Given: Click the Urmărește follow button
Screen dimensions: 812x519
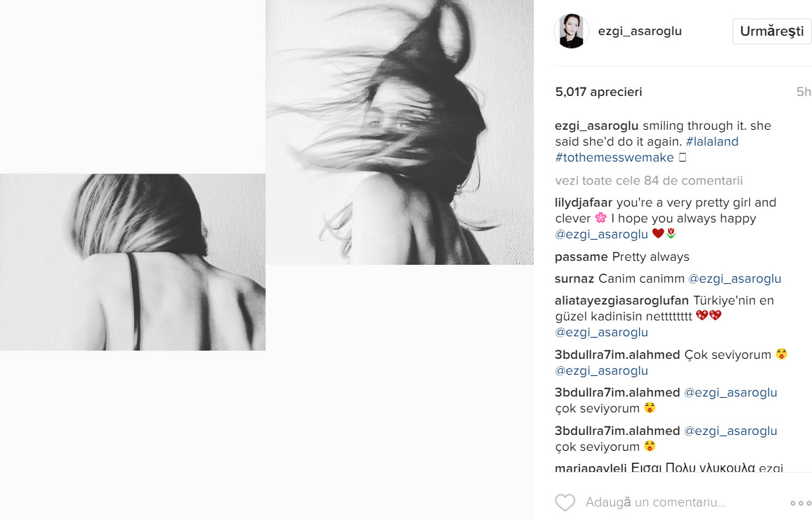Looking at the screenshot, I should coord(772,31).
